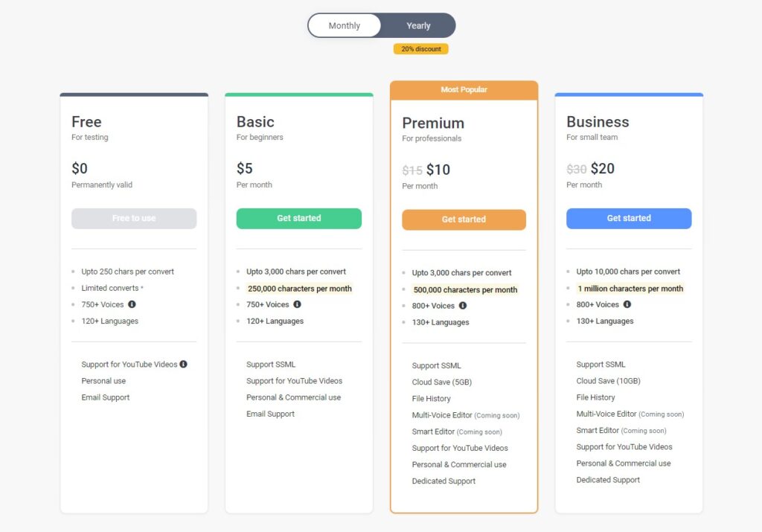Click info icon beside Basic plan 750+ Voices
The width and height of the screenshot is (762, 532).
point(297,304)
